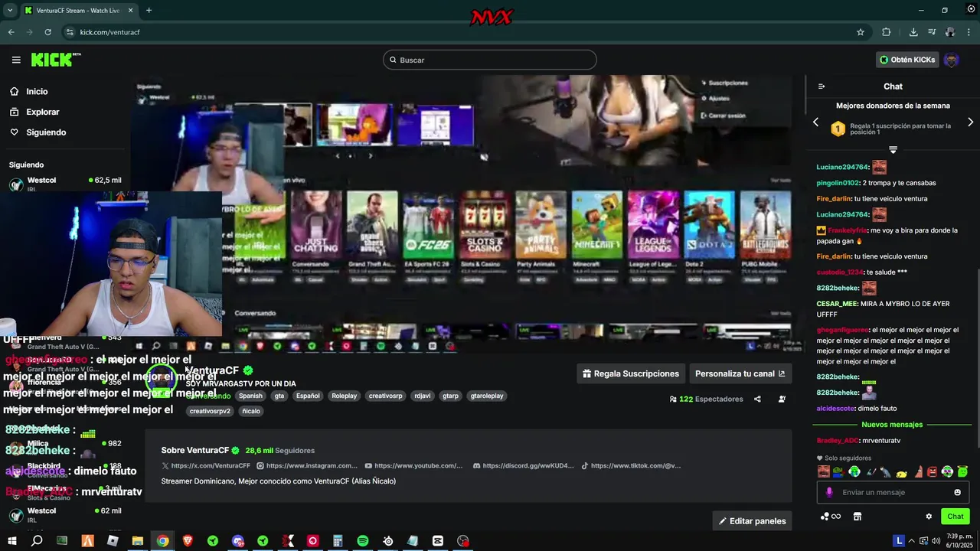Open the x.com/VenturaCFF link
Screen dimensions: 980x551
click(x=206, y=465)
